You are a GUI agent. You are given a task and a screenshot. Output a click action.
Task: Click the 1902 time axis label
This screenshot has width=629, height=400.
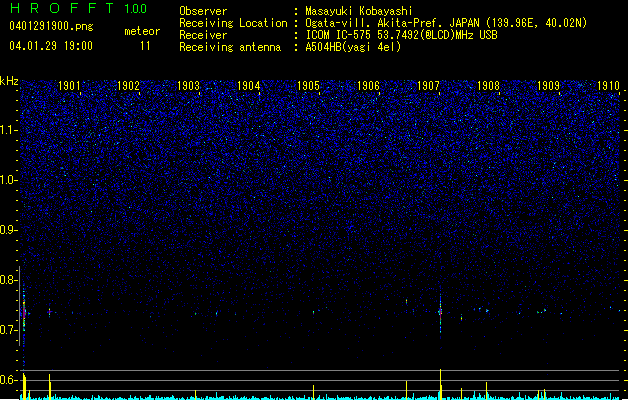point(128,85)
